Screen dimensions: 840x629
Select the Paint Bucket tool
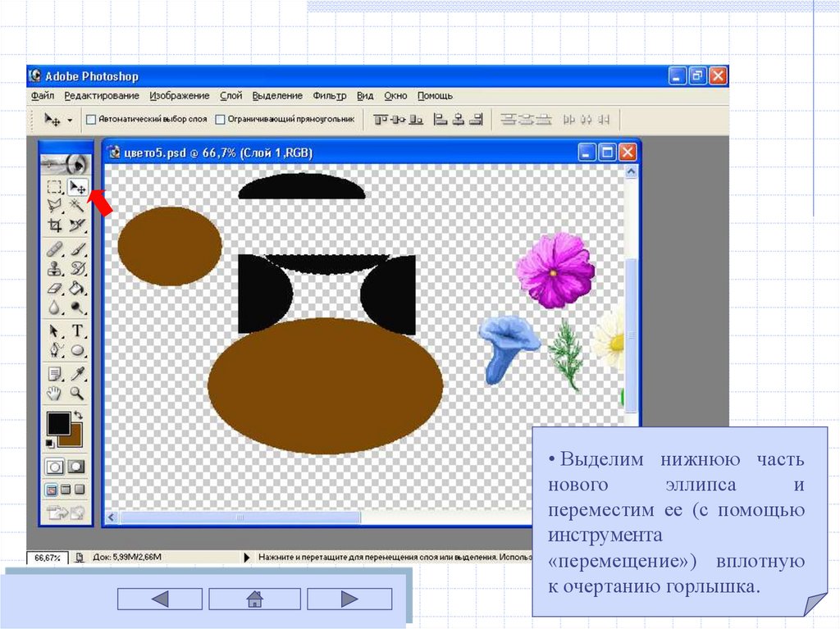[x=78, y=288]
